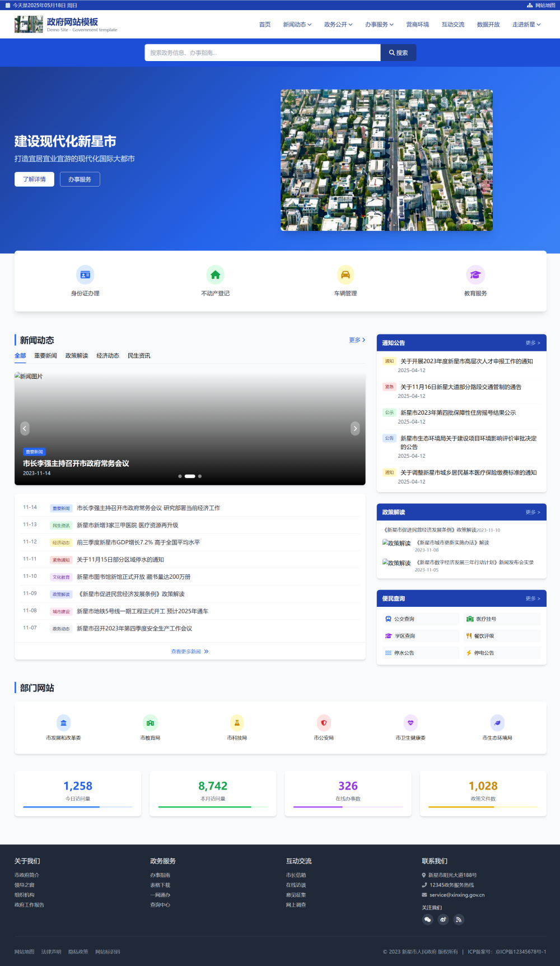560x966 pixels.
Task: Select the third carousel indicator dot
Action: (x=200, y=476)
